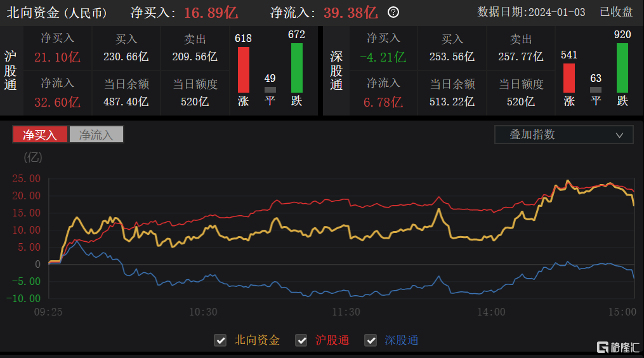Click total net buy value 16.89亿
The height and width of the screenshot is (358, 644).
pyautogui.click(x=211, y=13)
